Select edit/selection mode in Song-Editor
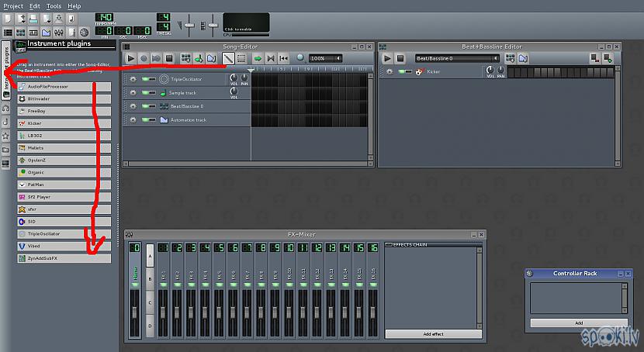Viewport: 644px width, 352px height. [241, 58]
